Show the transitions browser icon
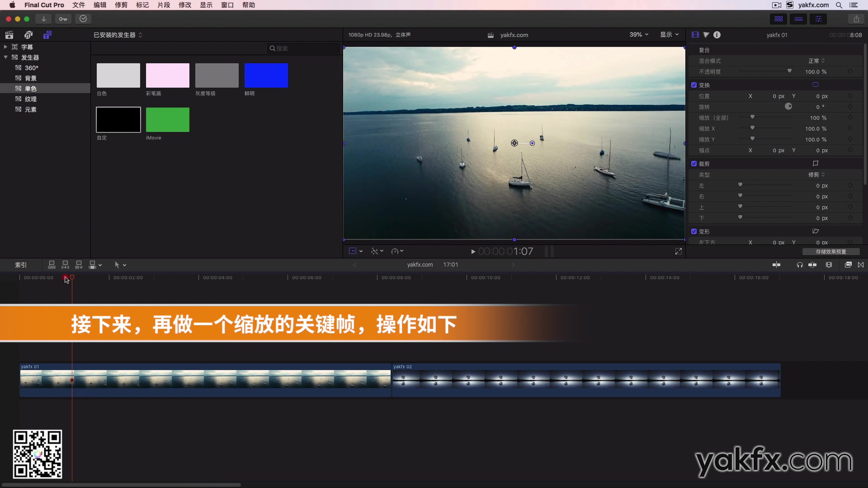The height and width of the screenshot is (488, 868). [x=861, y=265]
